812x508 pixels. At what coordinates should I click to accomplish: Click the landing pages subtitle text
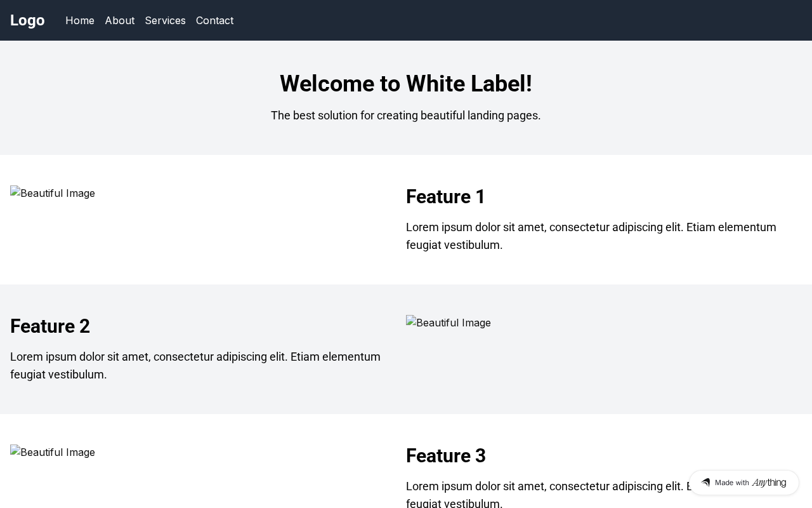point(406,116)
